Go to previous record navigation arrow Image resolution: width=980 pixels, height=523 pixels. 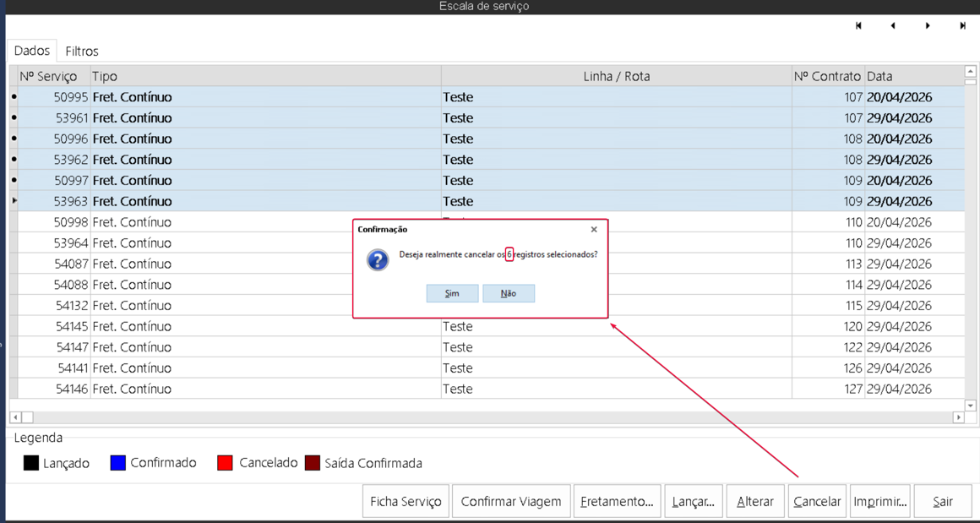pyautogui.click(x=892, y=25)
